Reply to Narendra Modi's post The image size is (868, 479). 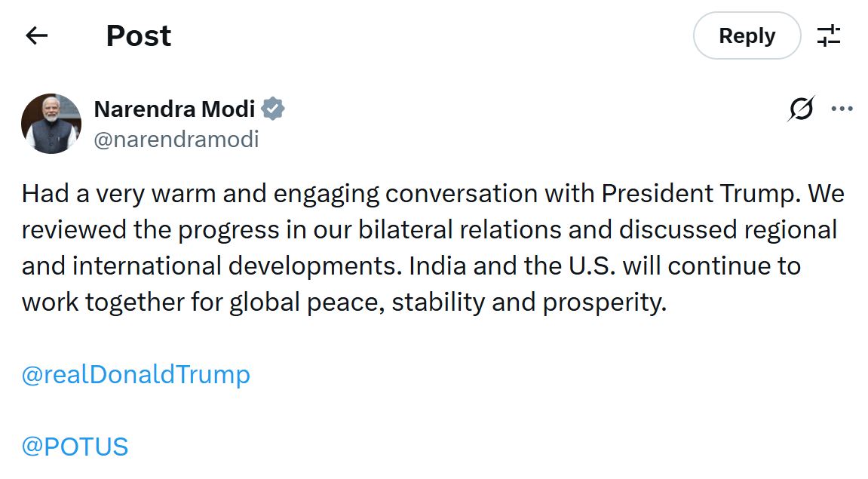pos(747,35)
